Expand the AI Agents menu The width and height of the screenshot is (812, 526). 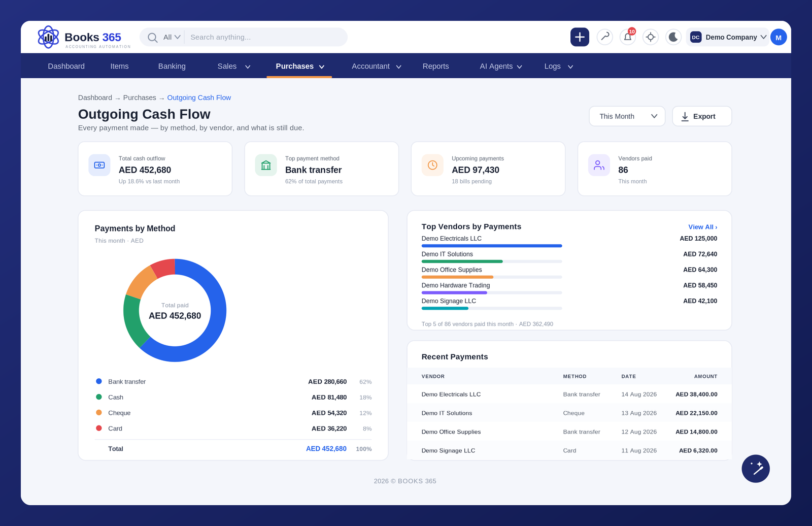[x=501, y=67]
